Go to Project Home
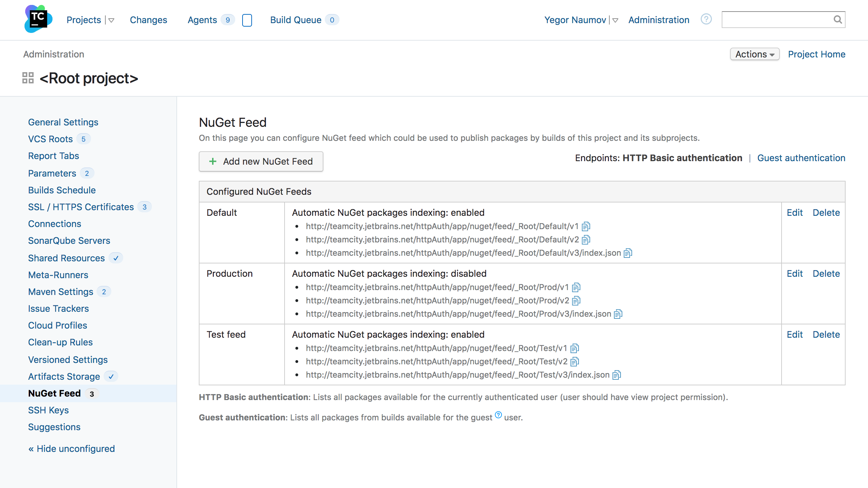The image size is (868, 488). 817,54
